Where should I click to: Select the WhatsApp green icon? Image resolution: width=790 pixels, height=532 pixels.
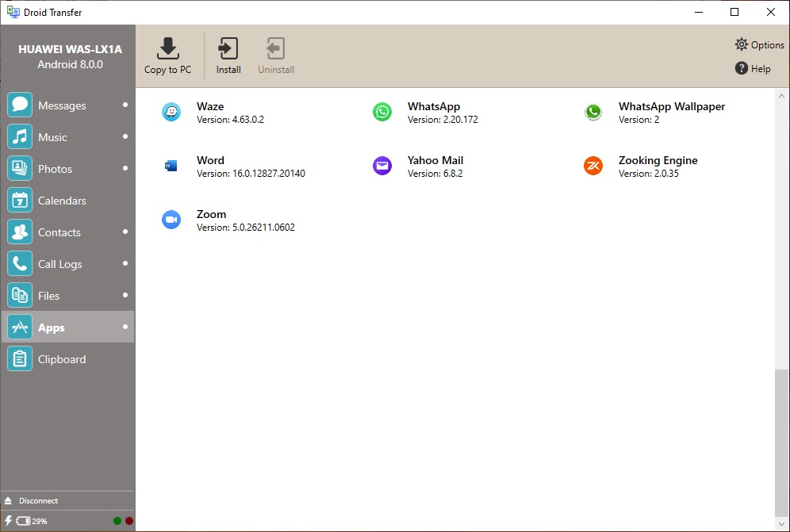coord(382,112)
